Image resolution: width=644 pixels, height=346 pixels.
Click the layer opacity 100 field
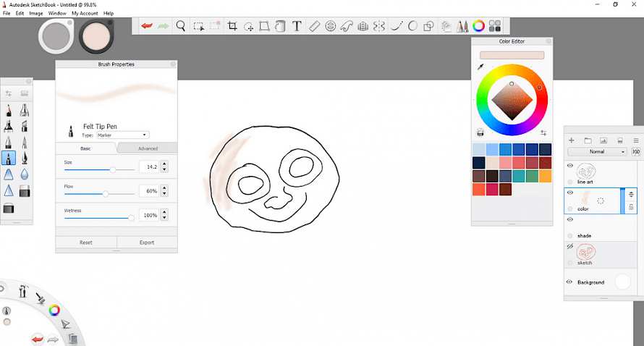pos(636,151)
